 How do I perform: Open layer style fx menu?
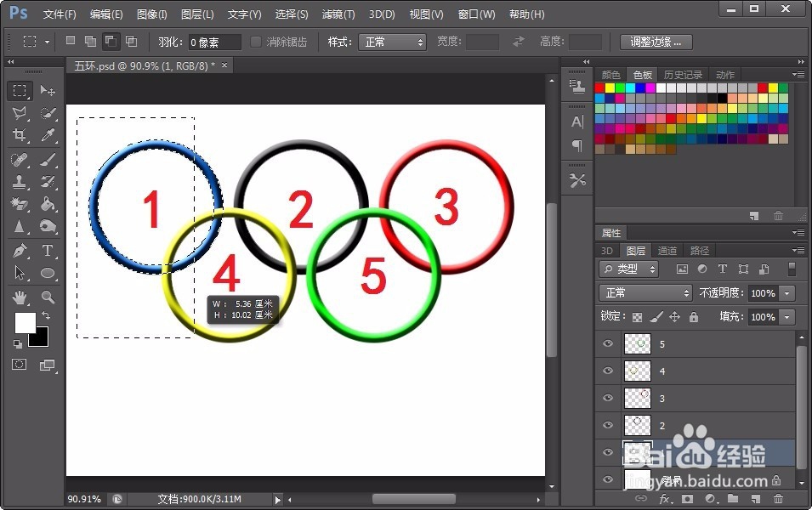pos(665,499)
